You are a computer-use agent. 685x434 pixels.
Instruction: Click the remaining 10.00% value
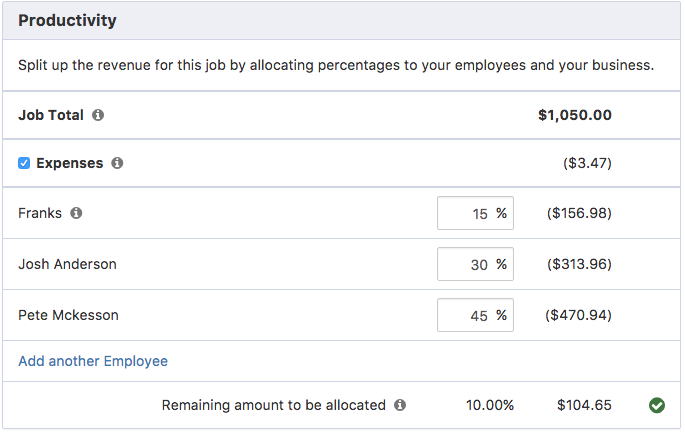[490, 405]
